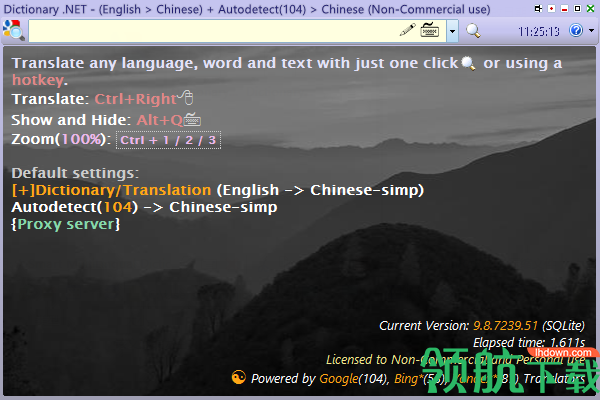The width and height of the screenshot is (600, 400).
Task: Expand the [+]Dictionary/Translation settings
Action: (111, 190)
